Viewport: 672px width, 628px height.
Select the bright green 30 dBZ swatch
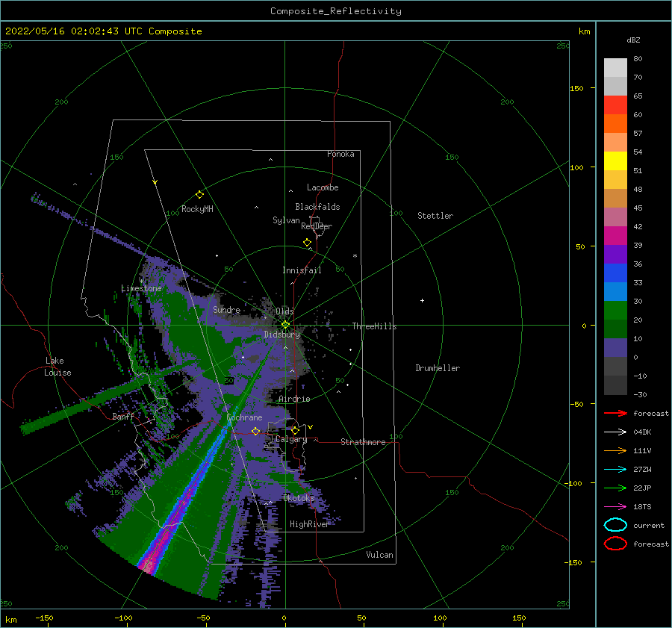(615, 310)
